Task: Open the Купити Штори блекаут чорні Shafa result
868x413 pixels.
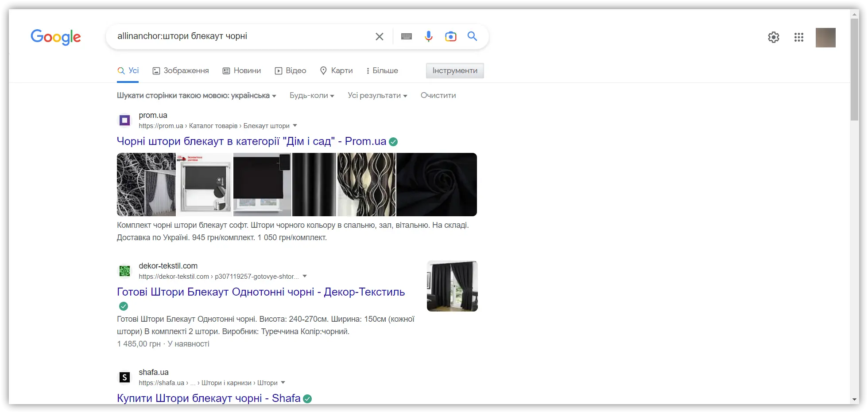Action: 209,398
